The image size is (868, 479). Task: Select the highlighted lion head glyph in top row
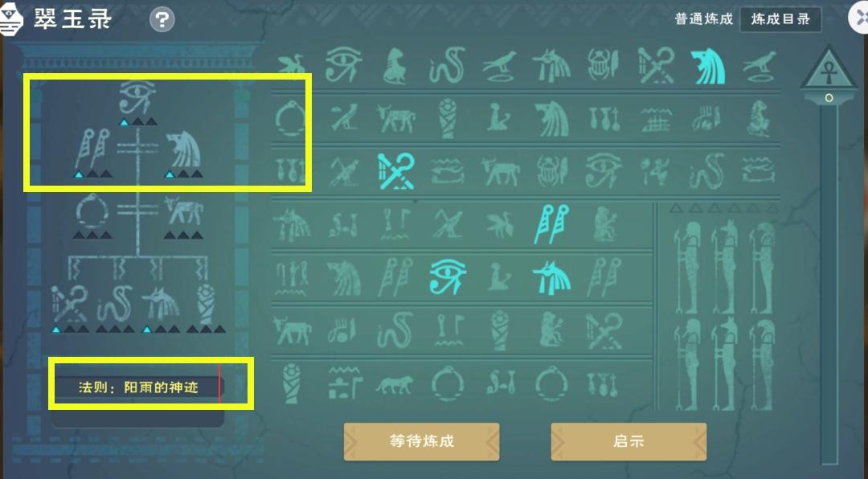point(708,65)
